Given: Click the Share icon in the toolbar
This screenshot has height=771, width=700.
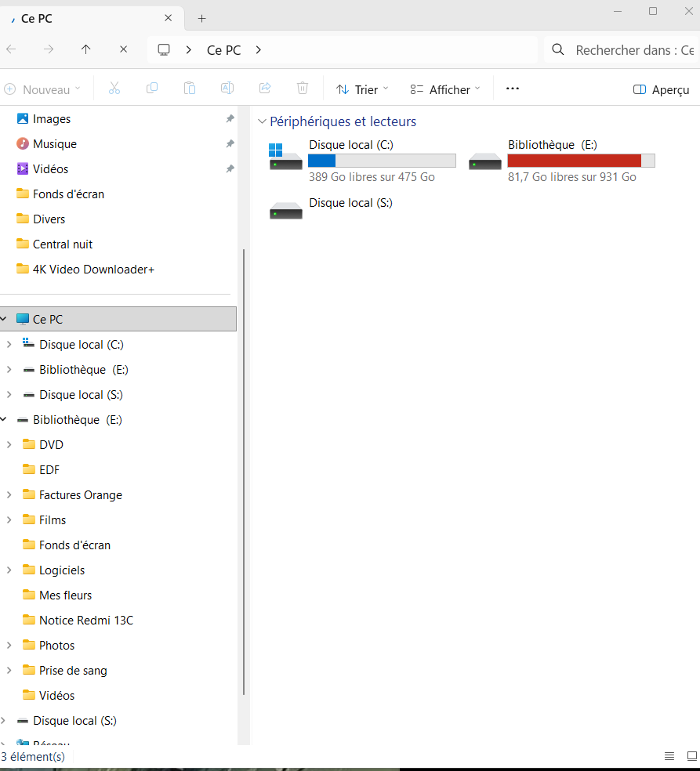Looking at the screenshot, I should click(265, 89).
